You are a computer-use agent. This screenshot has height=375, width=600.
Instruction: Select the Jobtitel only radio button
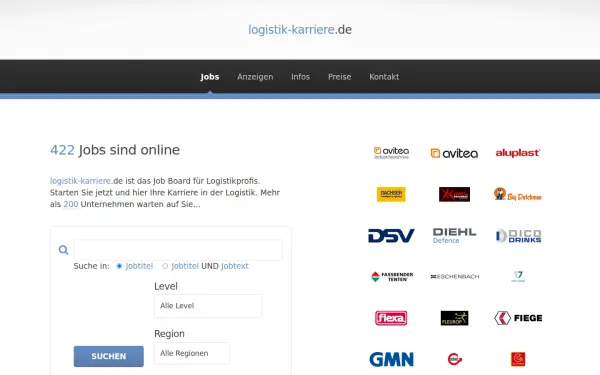click(x=119, y=266)
